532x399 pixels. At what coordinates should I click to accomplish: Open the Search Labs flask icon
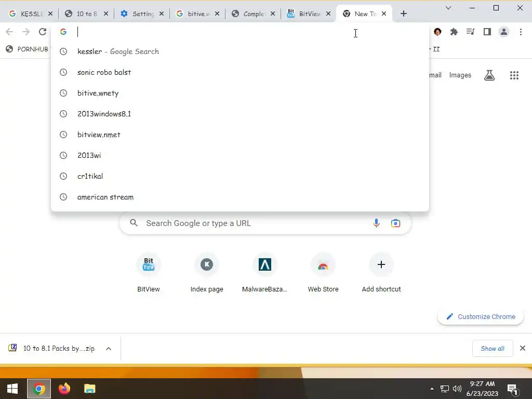click(489, 75)
